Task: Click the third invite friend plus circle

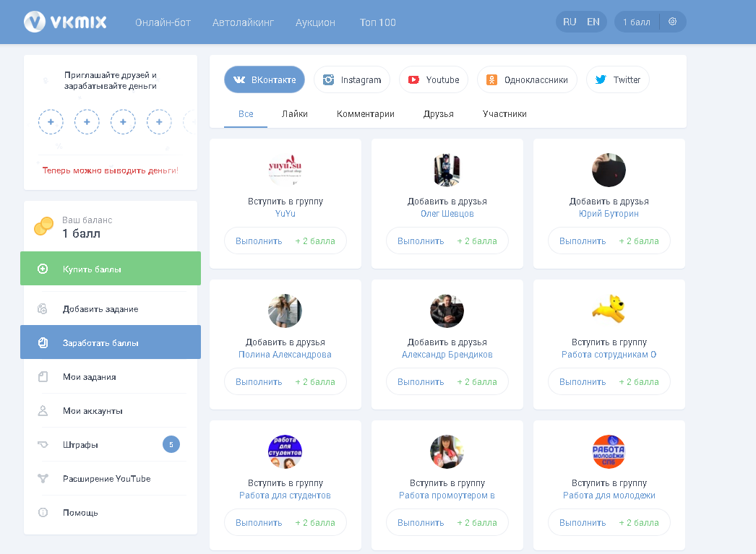Action: (123, 122)
